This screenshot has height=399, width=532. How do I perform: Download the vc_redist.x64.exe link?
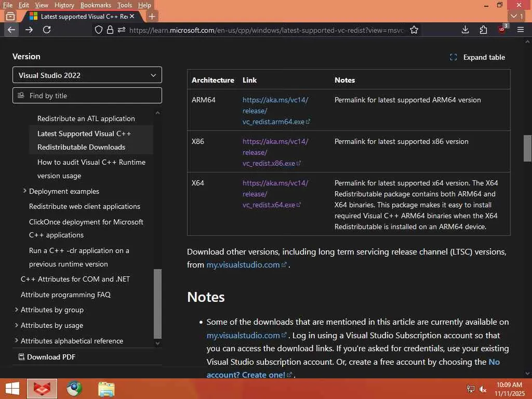coord(275,194)
